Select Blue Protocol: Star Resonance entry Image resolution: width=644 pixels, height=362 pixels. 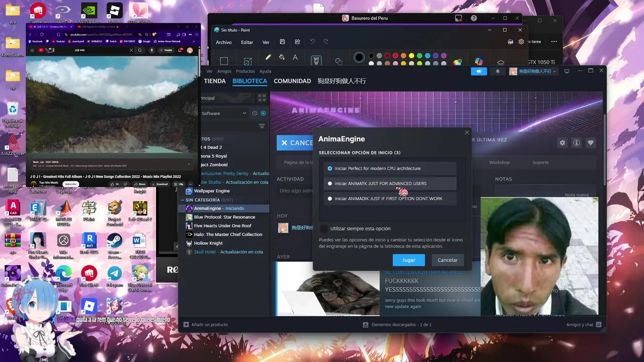[224, 217]
